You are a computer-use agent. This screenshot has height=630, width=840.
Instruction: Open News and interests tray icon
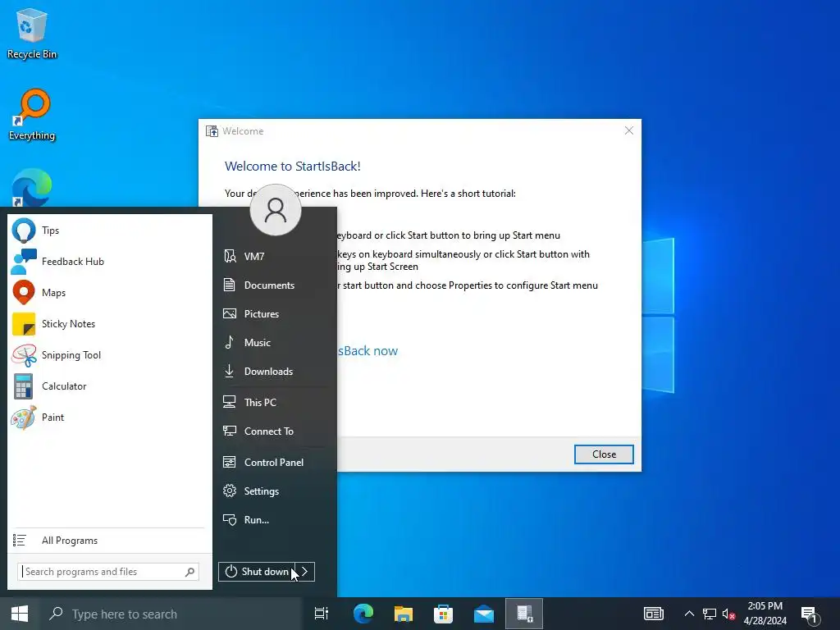(x=654, y=614)
